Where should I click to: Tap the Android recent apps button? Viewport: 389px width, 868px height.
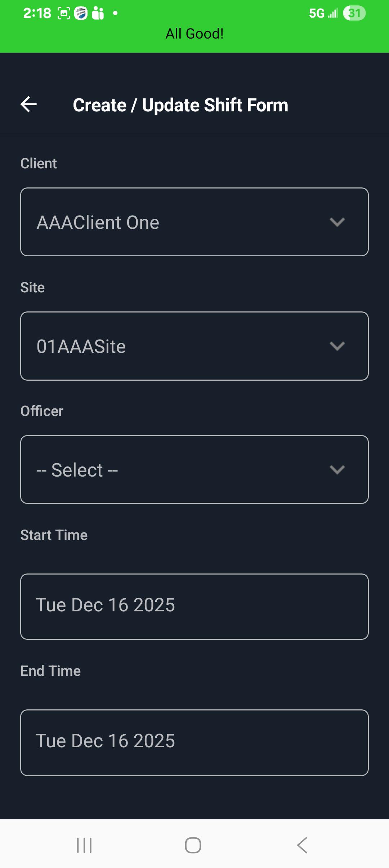click(84, 845)
